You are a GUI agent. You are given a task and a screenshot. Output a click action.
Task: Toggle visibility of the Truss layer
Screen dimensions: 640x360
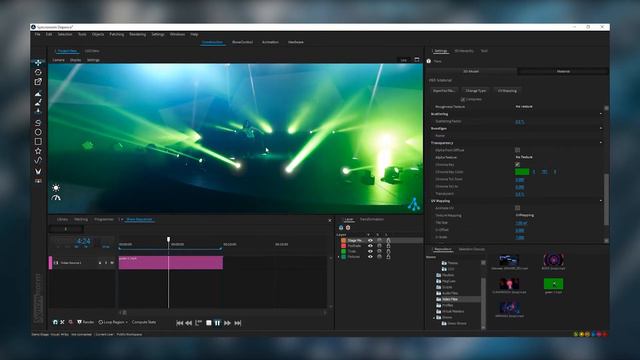(x=370, y=251)
